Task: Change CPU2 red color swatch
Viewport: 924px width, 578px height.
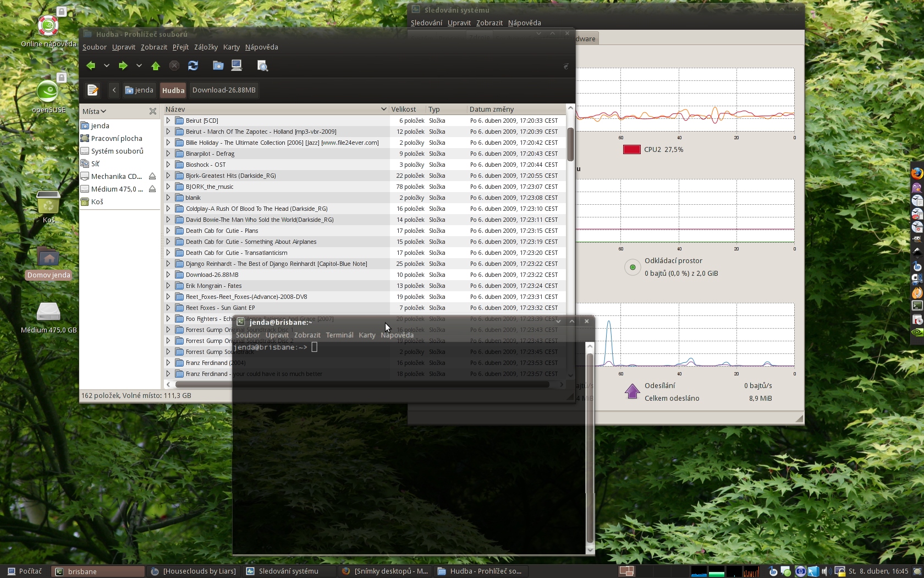Action: coord(632,149)
